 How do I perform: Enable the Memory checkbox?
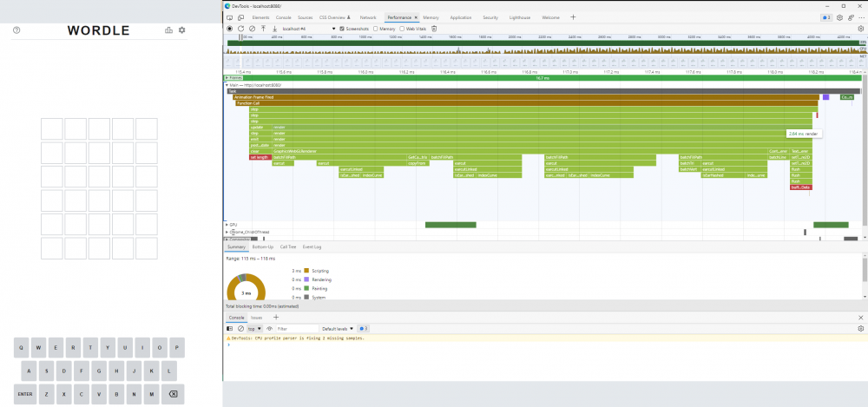(375, 29)
